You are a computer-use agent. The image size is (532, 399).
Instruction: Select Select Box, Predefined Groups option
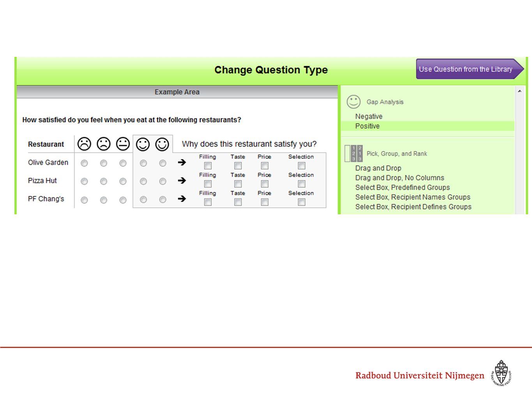tap(403, 187)
